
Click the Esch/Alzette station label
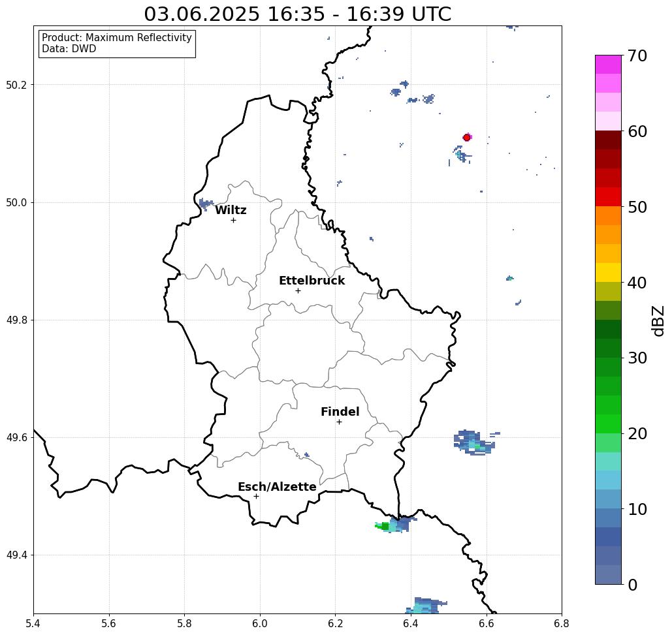point(277,487)
